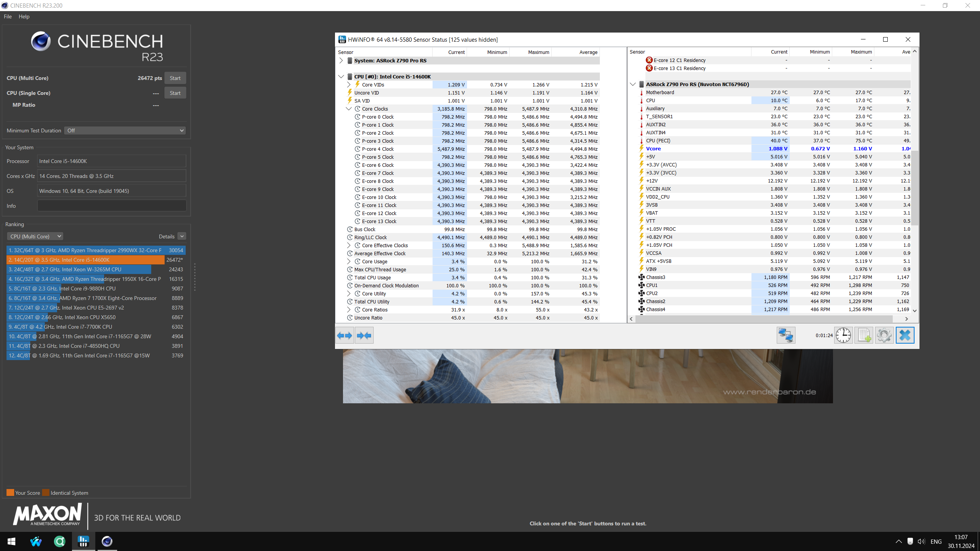Open HWiNFO sensor settings gear
The height and width of the screenshot is (551, 980).
pos(884,336)
